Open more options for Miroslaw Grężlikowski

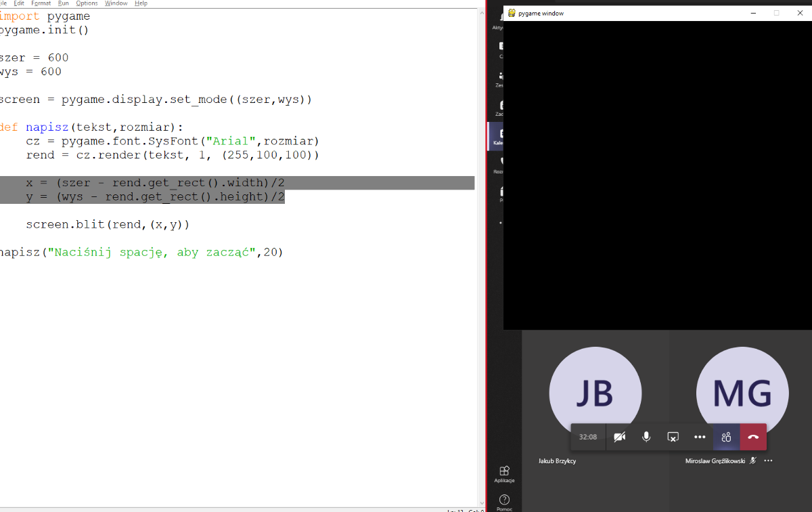[x=768, y=461]
